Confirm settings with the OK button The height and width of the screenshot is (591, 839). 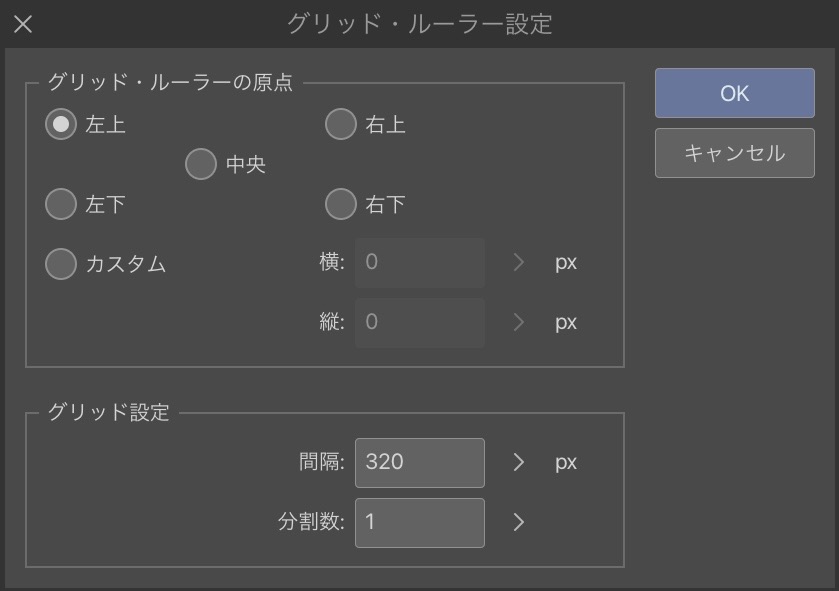pos(735,93)
